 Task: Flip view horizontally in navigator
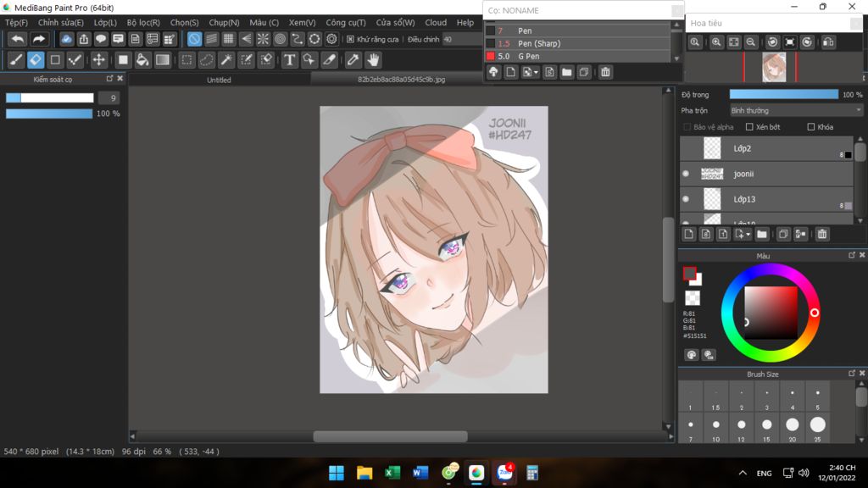(828, 42)
